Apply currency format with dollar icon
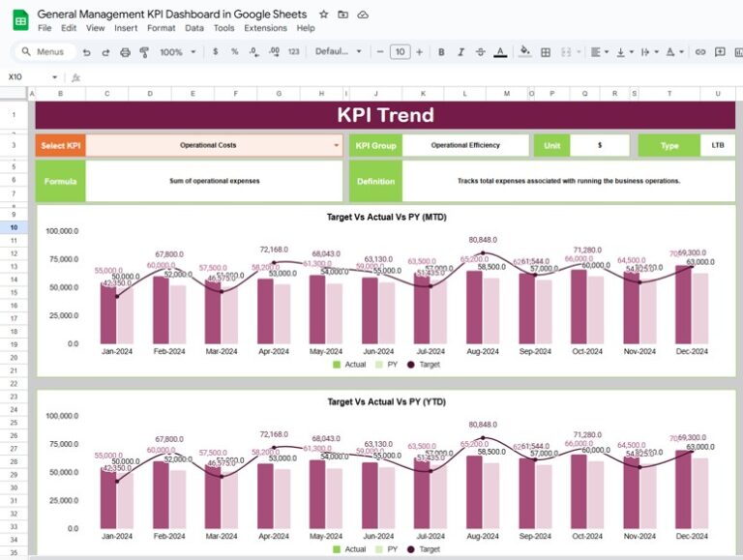Screen dimensions: 743x560 [x=215, y=51]
